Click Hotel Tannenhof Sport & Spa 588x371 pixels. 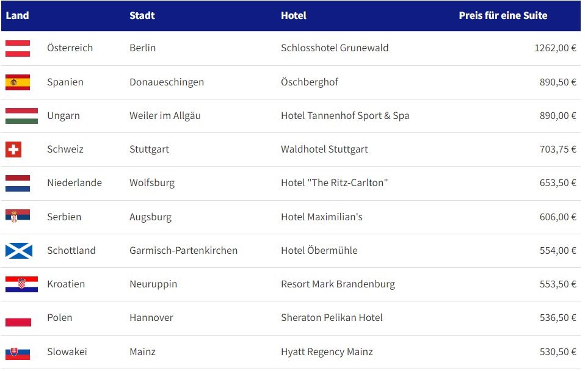(345, 116)
